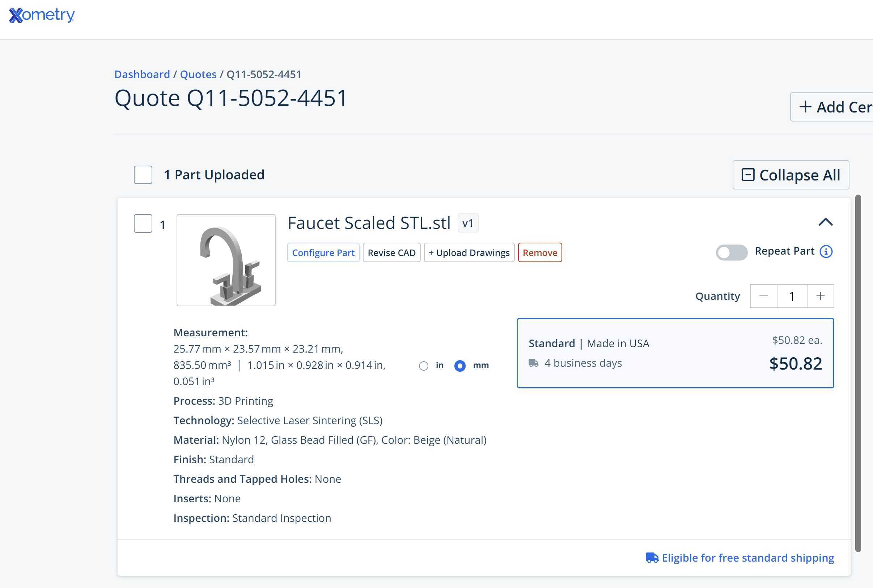The height and width of the screenshot is (588, 873).
Task: Click the 25.77 mm × 23.57 mm measurement text
Action: click(258, 349)
